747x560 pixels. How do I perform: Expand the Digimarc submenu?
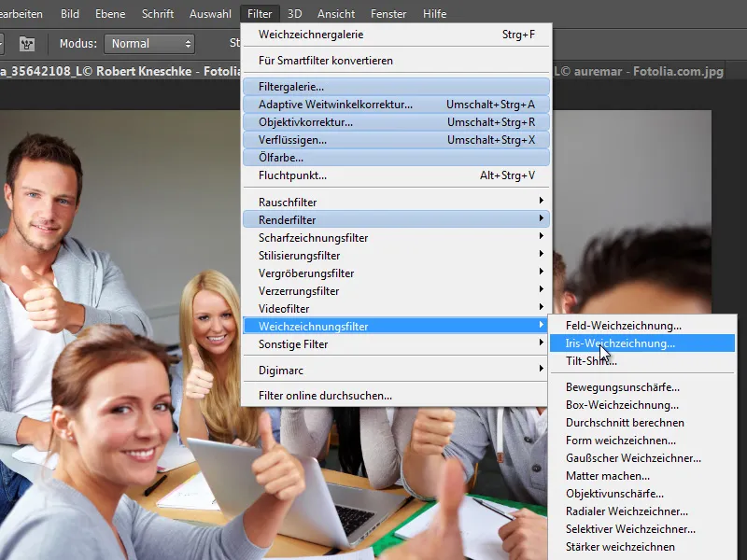pyautogui.click(x=396, y=370)
